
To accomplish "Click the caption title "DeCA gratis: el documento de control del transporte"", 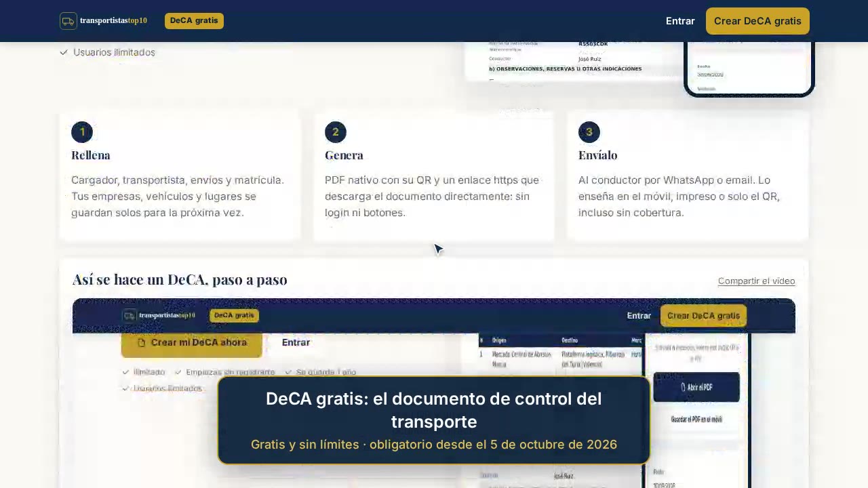I will pyautogui.click(x=434, y=410).
